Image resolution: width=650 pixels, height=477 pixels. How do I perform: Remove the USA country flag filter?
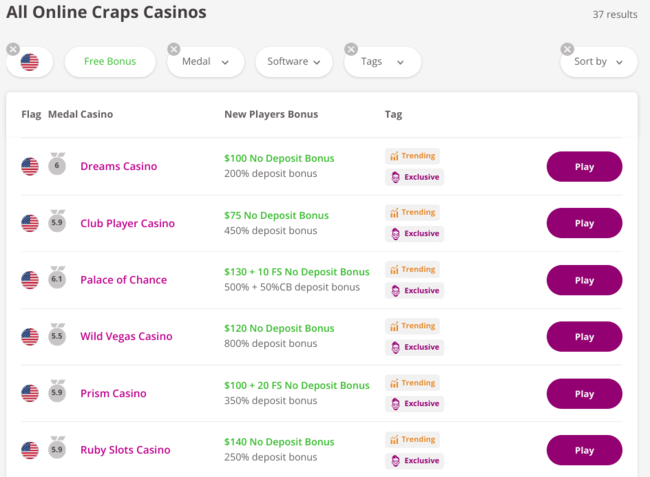pyautogui.click(x=13, y=49)
